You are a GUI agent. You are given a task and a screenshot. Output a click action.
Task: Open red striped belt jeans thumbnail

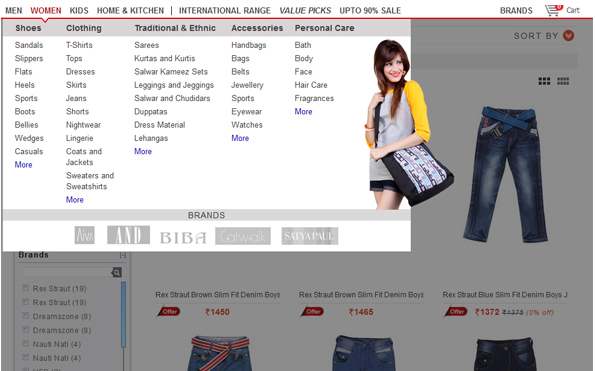(220, 353)
